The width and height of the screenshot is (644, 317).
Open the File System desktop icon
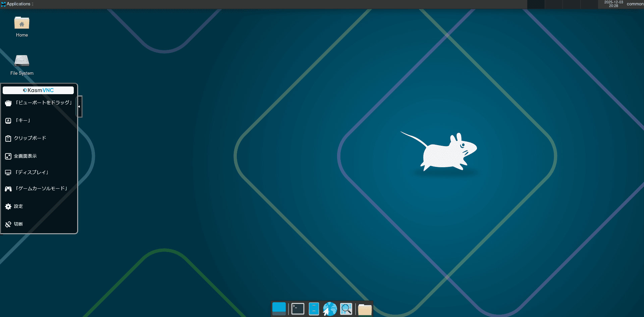(x=22, y=65)
